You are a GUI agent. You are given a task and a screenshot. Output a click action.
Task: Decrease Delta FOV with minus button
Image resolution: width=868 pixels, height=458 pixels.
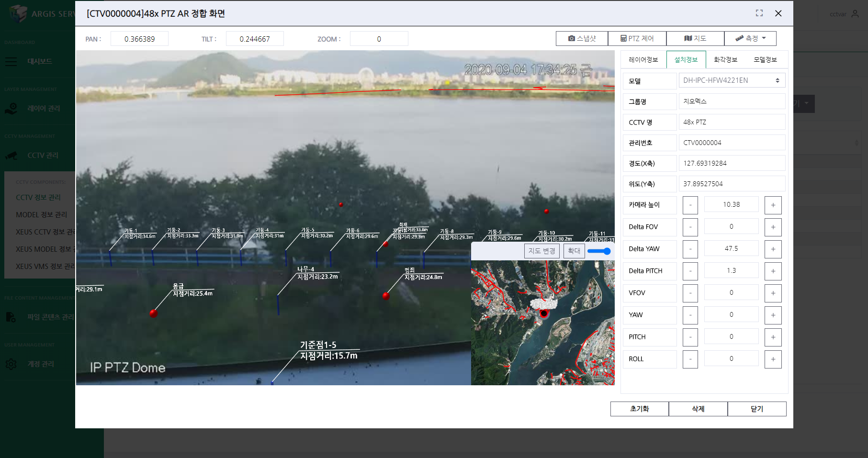click(690, 227)
